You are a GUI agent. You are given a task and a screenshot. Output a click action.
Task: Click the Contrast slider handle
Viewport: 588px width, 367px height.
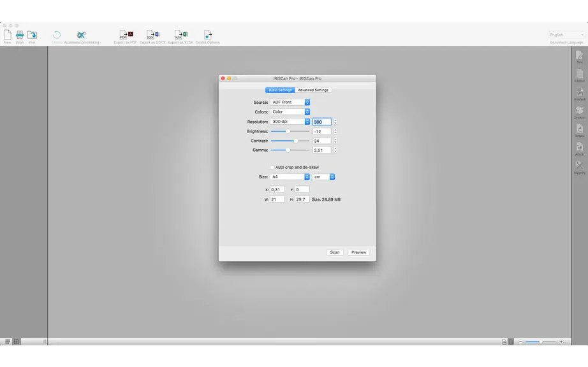[x=296, y=141]
